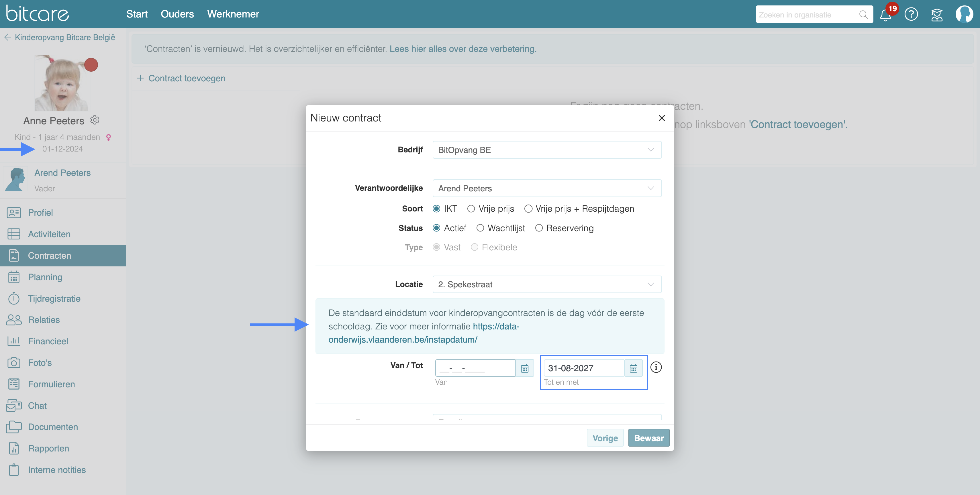Choose Wachtlijst status
Screen dimensions: 980x495
click(480, 228)
